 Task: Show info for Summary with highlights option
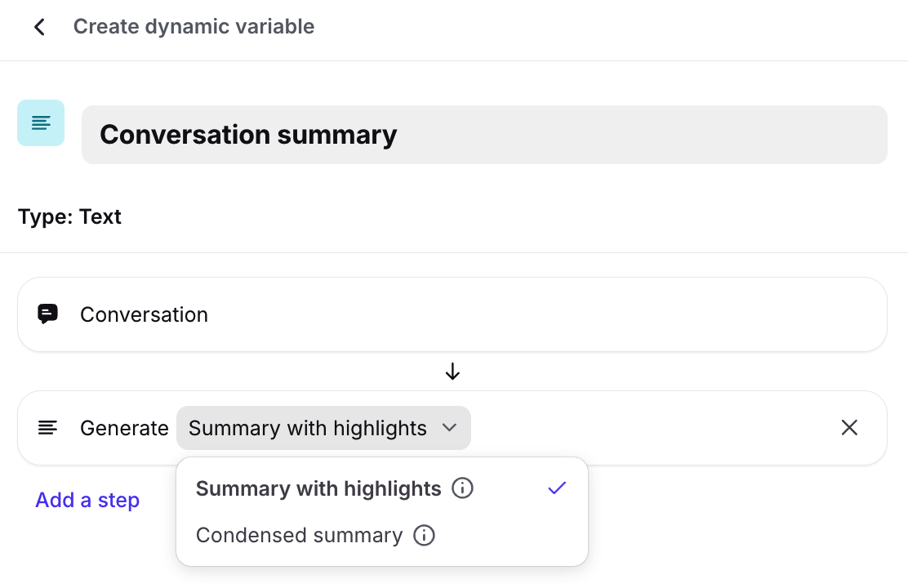[x=463, y=488]
